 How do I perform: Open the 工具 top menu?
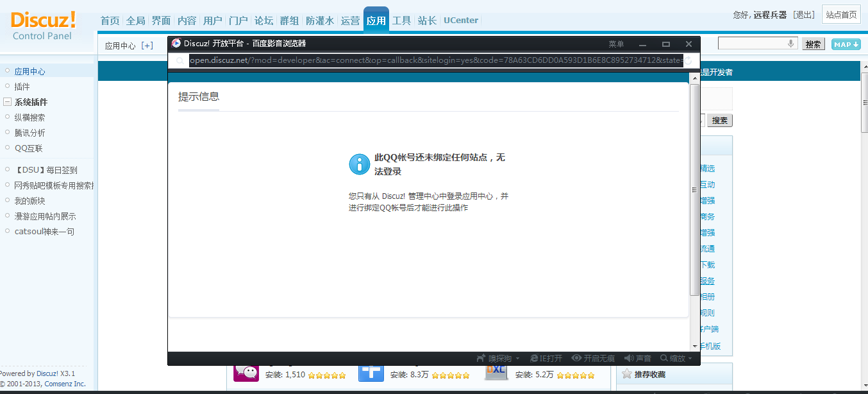tap(402, 21)
